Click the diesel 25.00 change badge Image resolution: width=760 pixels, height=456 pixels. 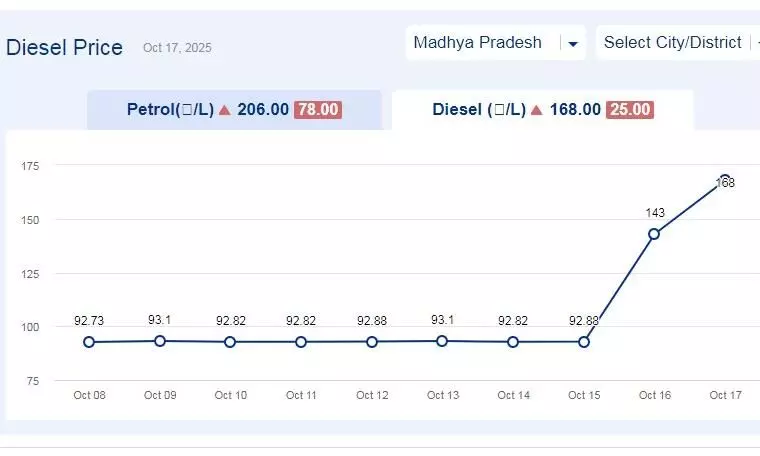630,110
